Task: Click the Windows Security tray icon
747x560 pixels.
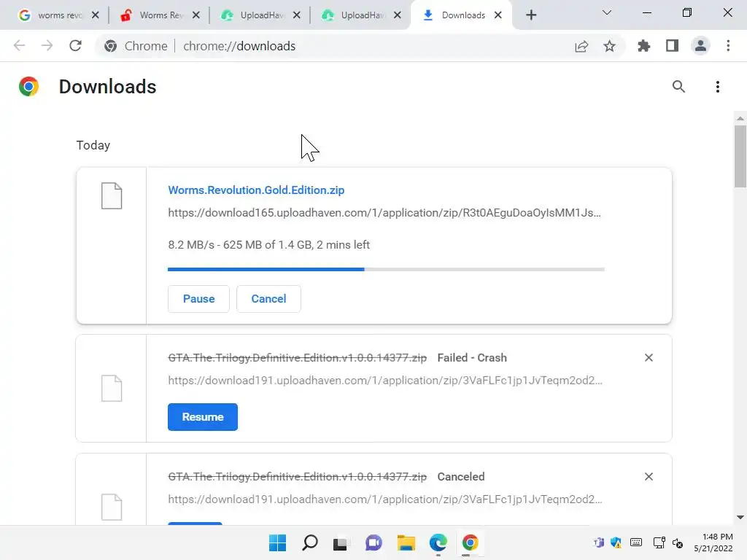Action: pyautogui.click(x=616, y=542)
